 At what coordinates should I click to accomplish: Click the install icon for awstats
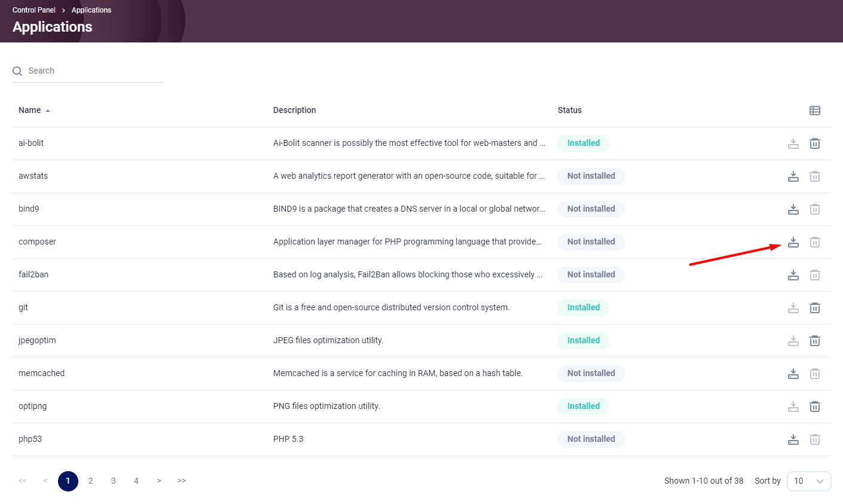(793, 176)
